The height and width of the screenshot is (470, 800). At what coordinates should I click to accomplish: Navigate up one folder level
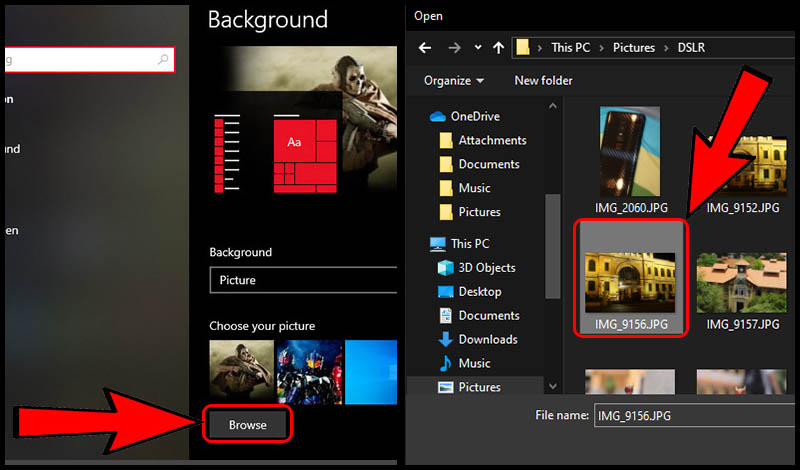pos(498,48)
